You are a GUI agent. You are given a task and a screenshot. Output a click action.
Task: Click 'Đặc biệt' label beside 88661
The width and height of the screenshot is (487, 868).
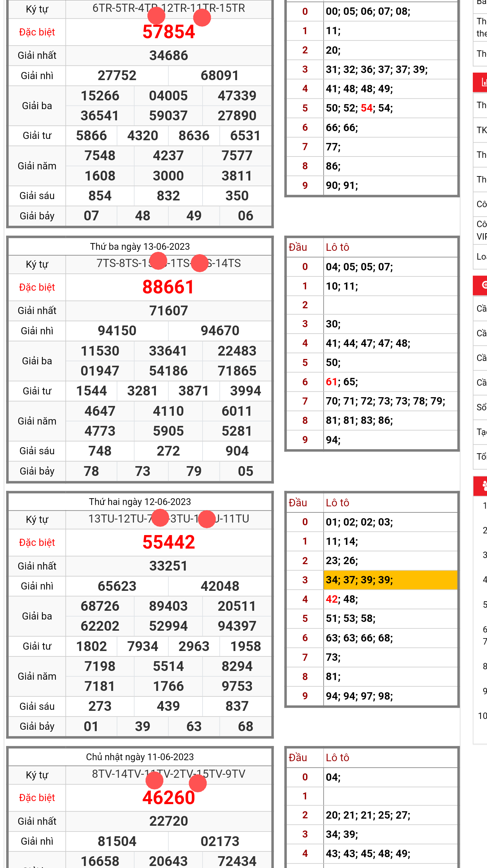(37, 287)
